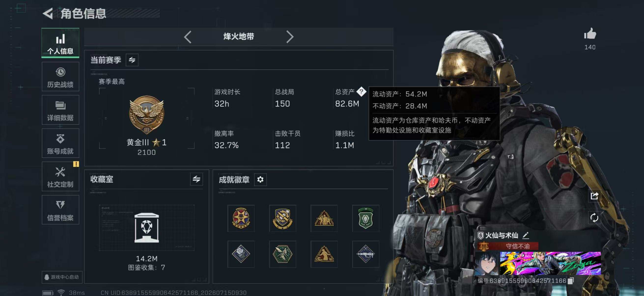Open the 总资产 question mark help icon

click(x=361, y=92)
